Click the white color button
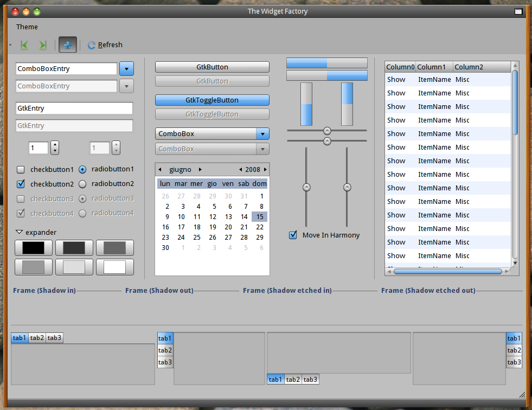 point(114,267)
